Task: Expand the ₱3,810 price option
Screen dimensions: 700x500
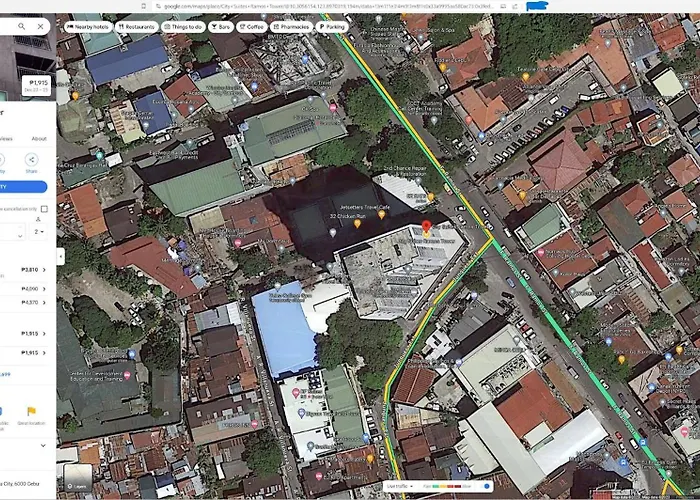Action: coord(44,270)
